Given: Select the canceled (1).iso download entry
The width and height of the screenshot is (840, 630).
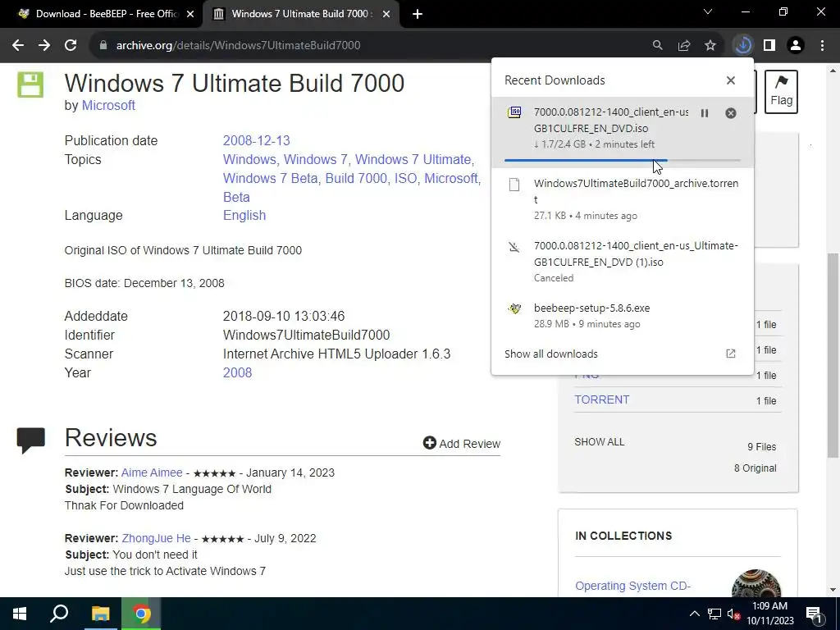Looking at the screenshot, I should [622, 262].
